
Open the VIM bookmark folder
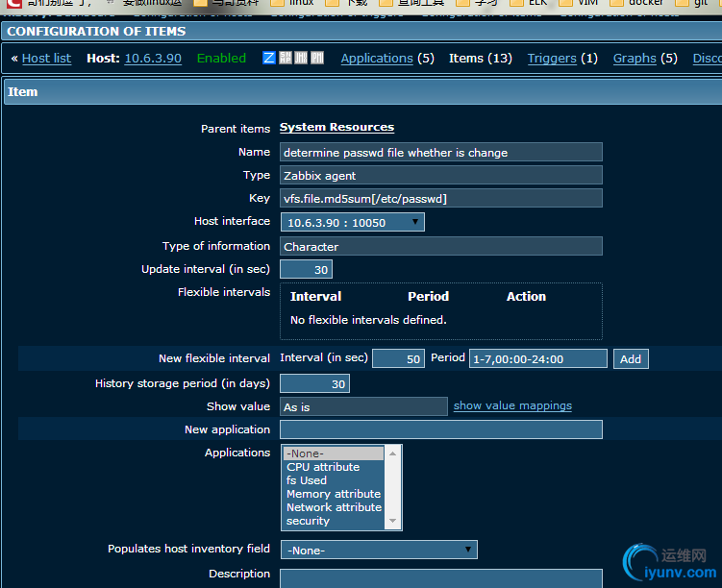click(578, 3)
